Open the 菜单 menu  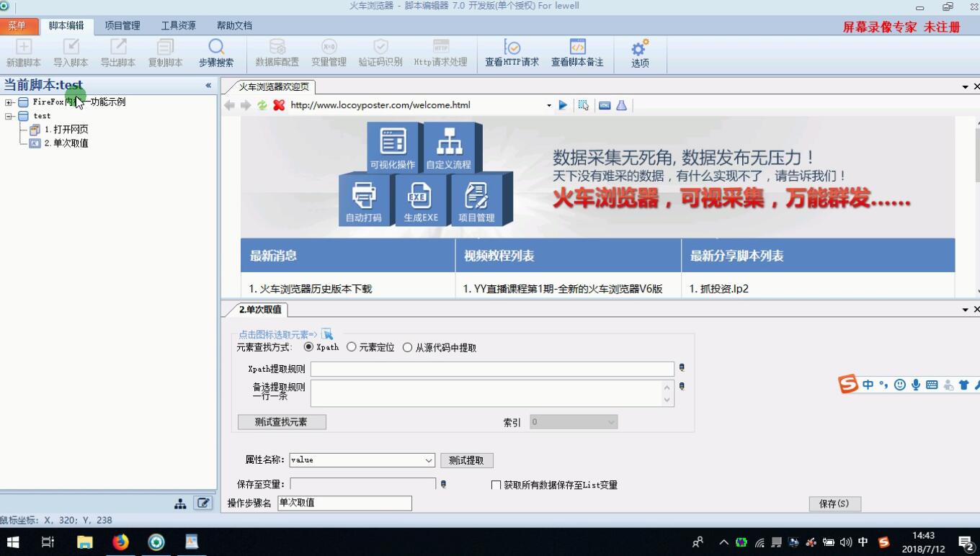17,26
